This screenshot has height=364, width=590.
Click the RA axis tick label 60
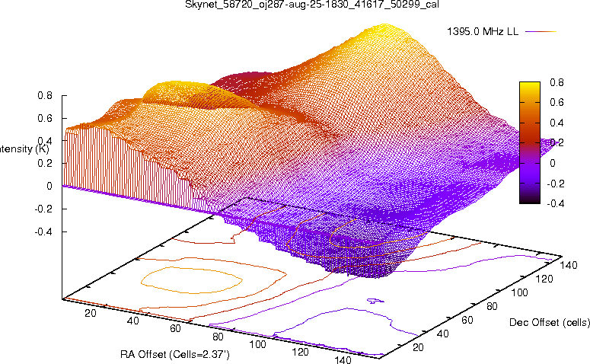pyautogui.click(x=175, y=328)
